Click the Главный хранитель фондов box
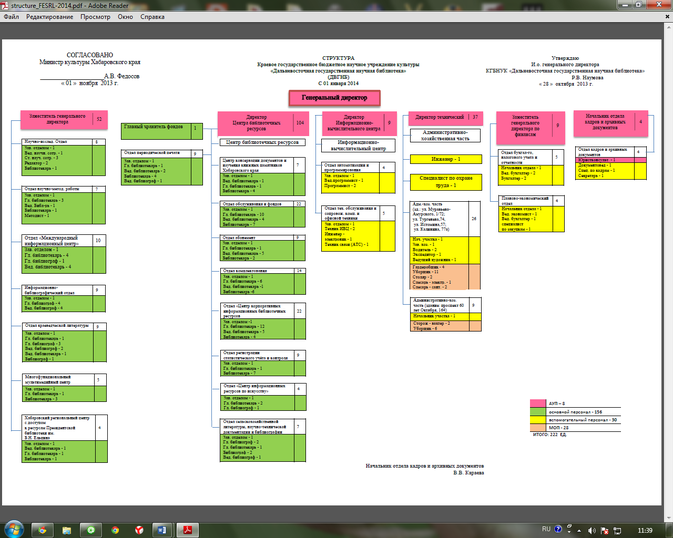This screenshot has height=538, width=673. click(x=161, y=131)
